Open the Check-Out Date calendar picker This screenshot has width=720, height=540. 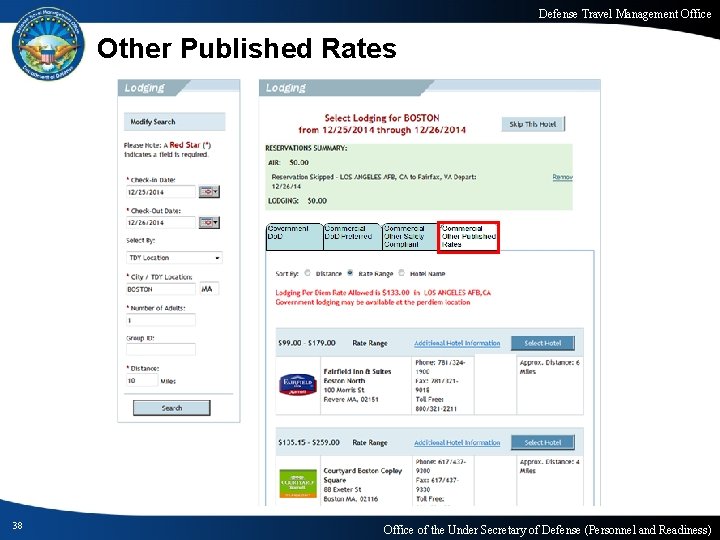click(209, 223)
